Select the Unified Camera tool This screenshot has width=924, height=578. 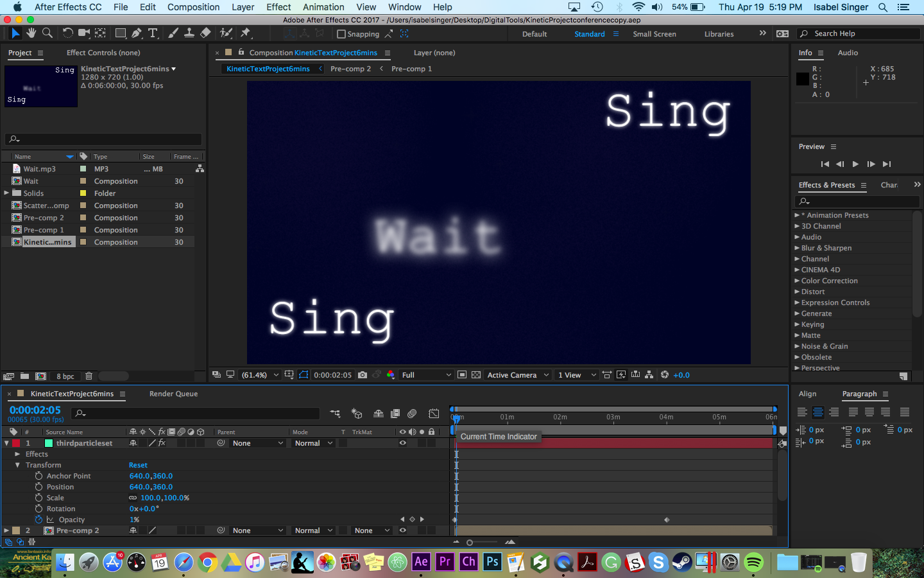pyautogui.click(x=84, y=33)
